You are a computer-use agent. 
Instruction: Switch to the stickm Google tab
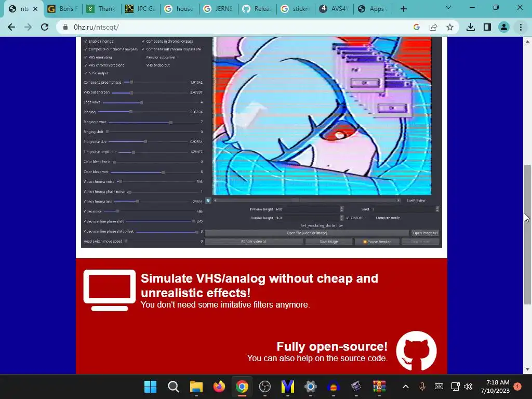pyautogui.click(x=296, y=9)
